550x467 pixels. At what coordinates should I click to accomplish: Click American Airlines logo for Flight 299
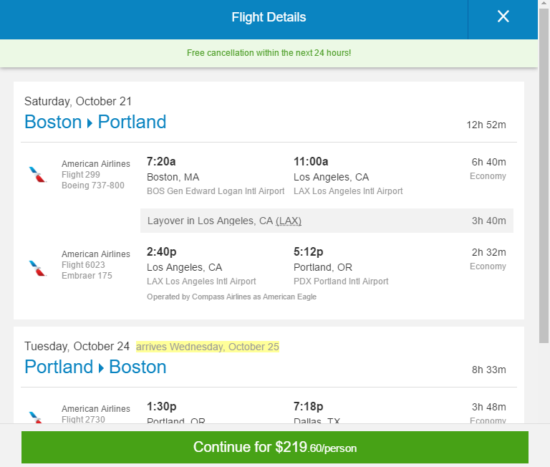point(38,174)
